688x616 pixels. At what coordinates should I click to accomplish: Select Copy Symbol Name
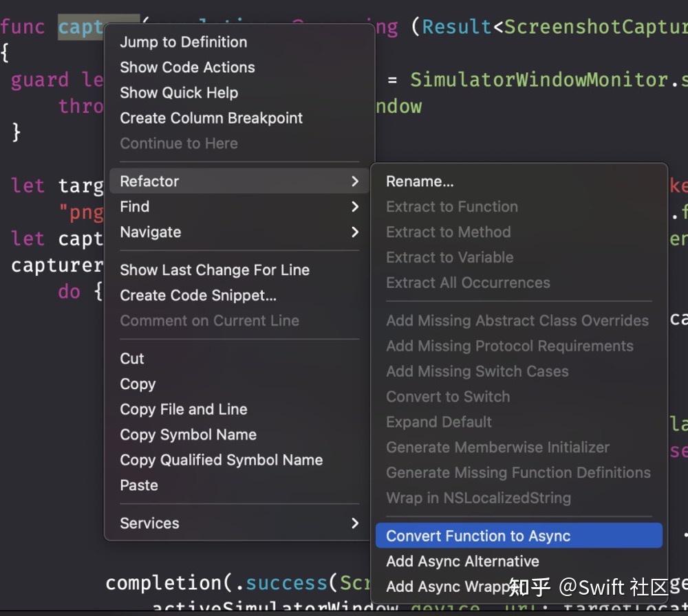[x=187, y=434]
